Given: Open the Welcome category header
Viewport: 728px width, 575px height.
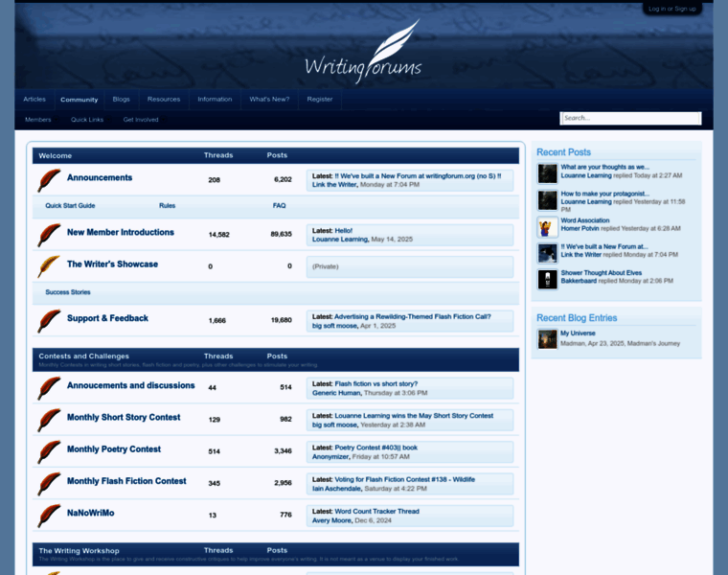Looking at the screenshot, I should pyautogui.click(x=56, y=155).
